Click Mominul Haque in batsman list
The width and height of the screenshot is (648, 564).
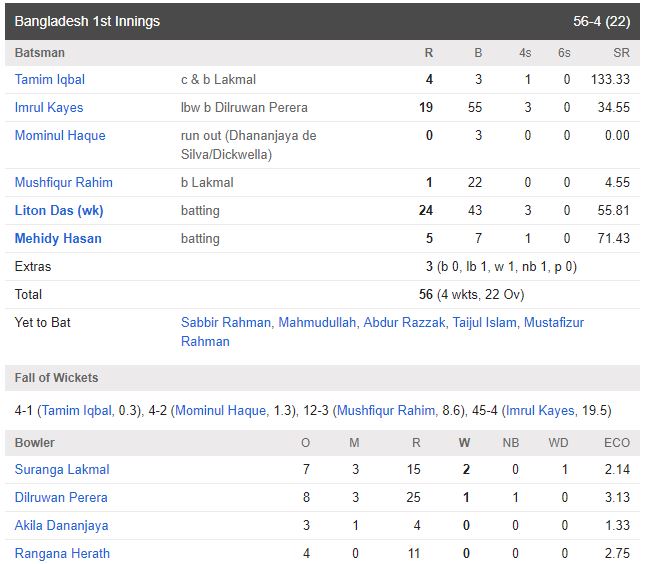[x=60, y=136]
